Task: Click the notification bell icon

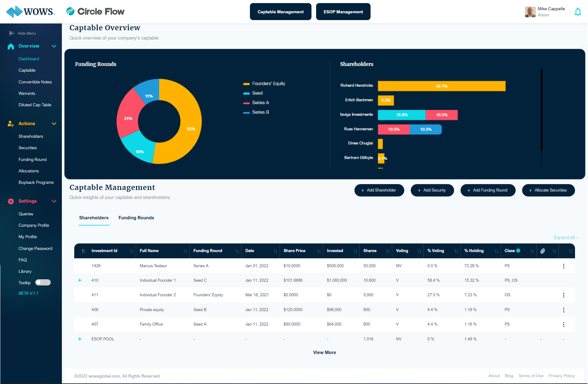Action: tap(578, 12)
